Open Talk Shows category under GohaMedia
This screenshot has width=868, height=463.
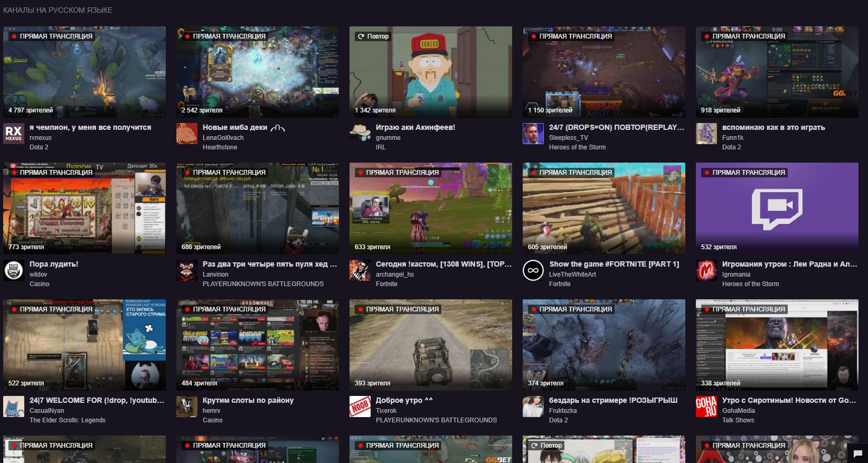(738, 420)
